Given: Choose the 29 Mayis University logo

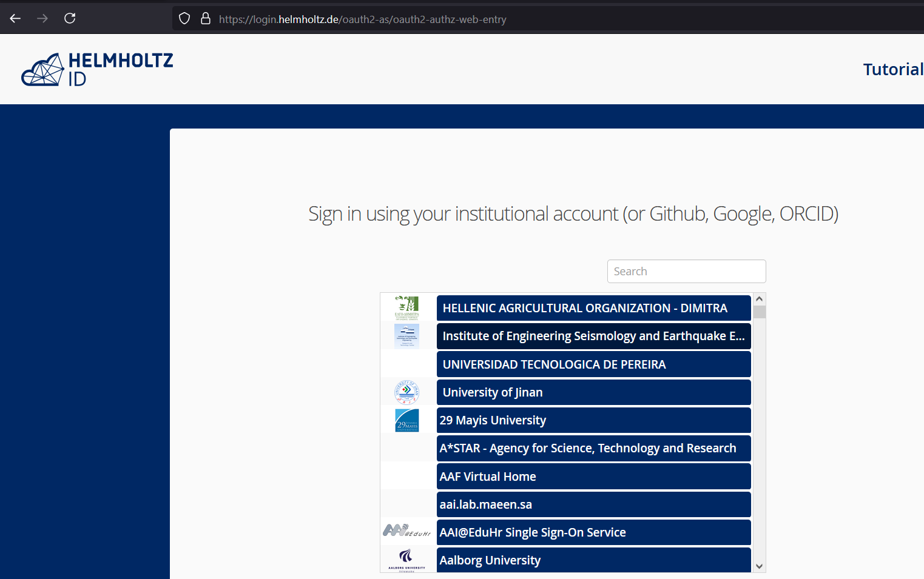Looking at the screenshot, I should tap(406, 420).
